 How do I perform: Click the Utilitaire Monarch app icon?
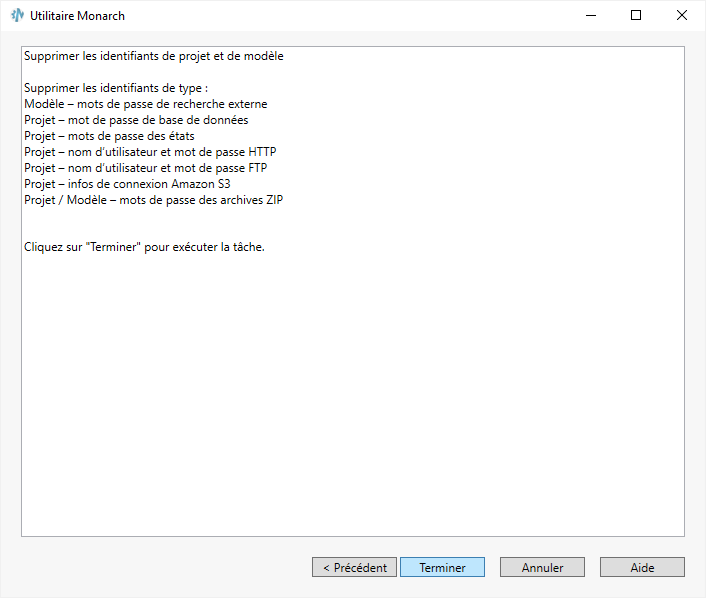(17, 15)
